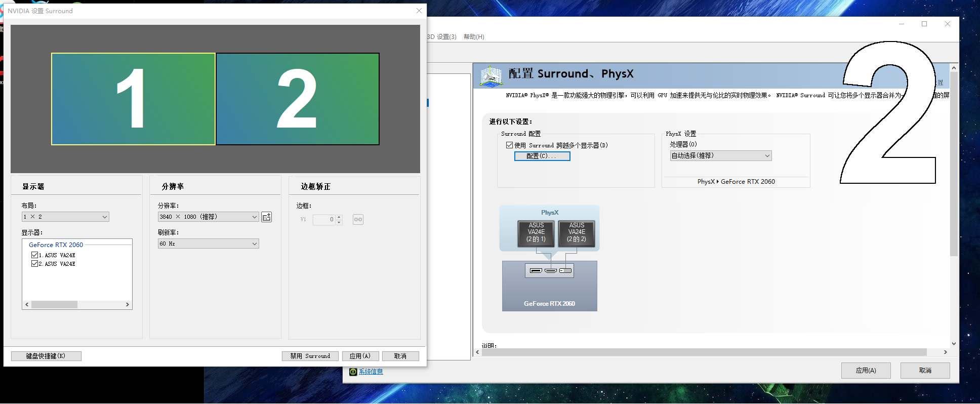Click Apply (应用) in the Surround dialog
The width and height of the screenshot is (980, 404).
(x=360, y=356)
